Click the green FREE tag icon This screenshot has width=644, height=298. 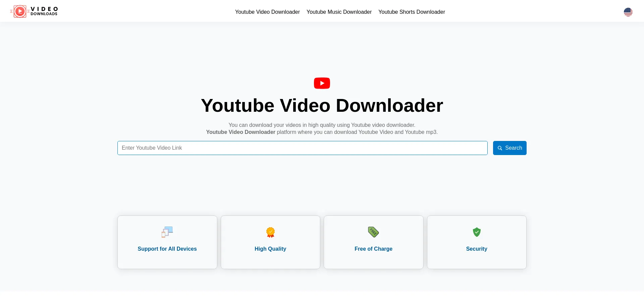[x=373, y=232]
